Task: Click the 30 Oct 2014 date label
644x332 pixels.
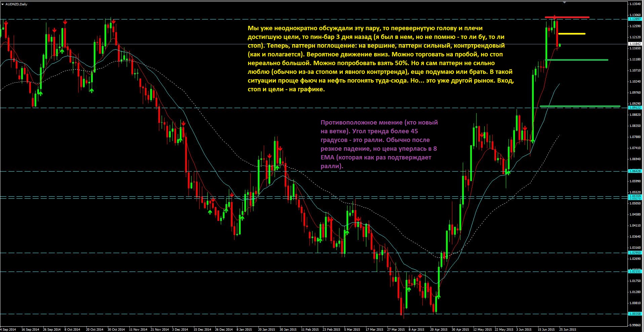Action: 116,330
